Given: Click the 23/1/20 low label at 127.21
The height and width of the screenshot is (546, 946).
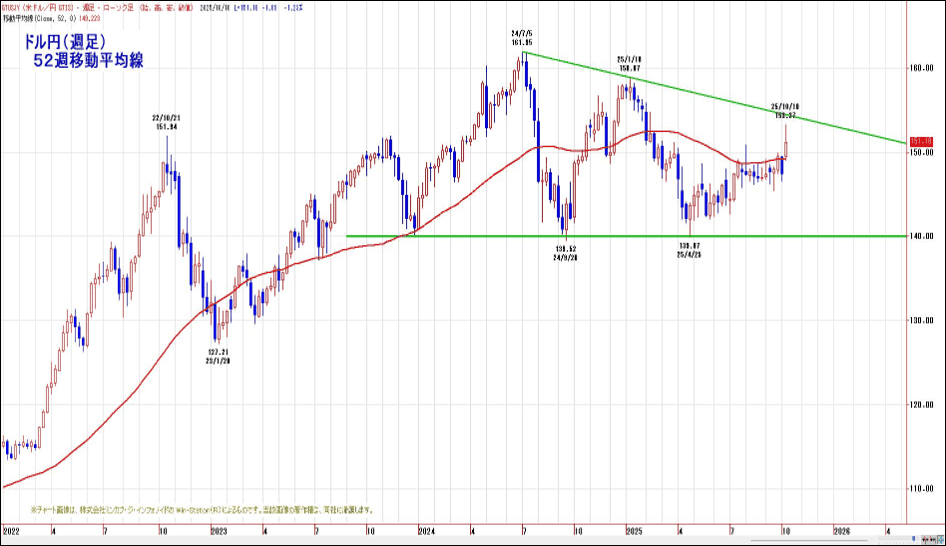Looking at the screenshot, I should [218, 356].
